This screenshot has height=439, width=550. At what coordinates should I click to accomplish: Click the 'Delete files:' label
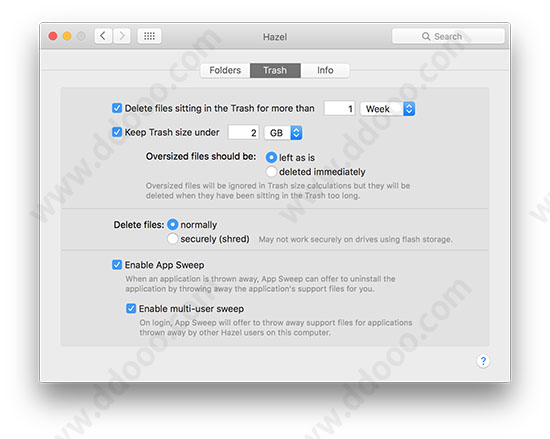click(x=139, y=225)
